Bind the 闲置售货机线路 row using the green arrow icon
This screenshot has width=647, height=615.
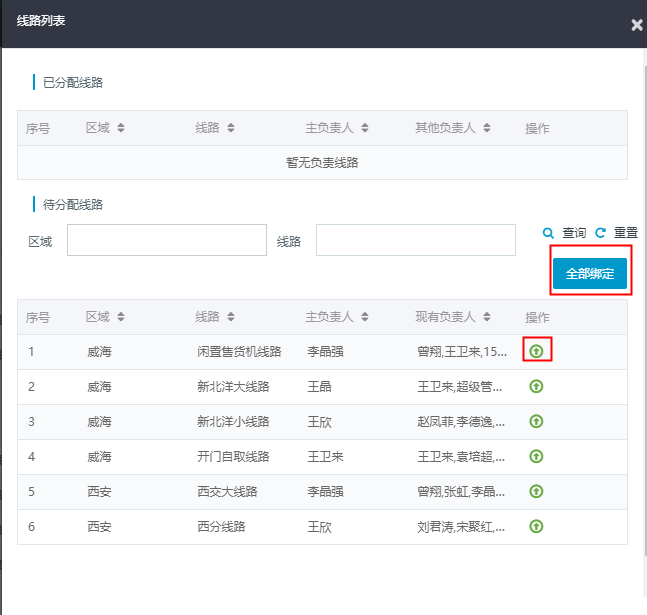536,351
